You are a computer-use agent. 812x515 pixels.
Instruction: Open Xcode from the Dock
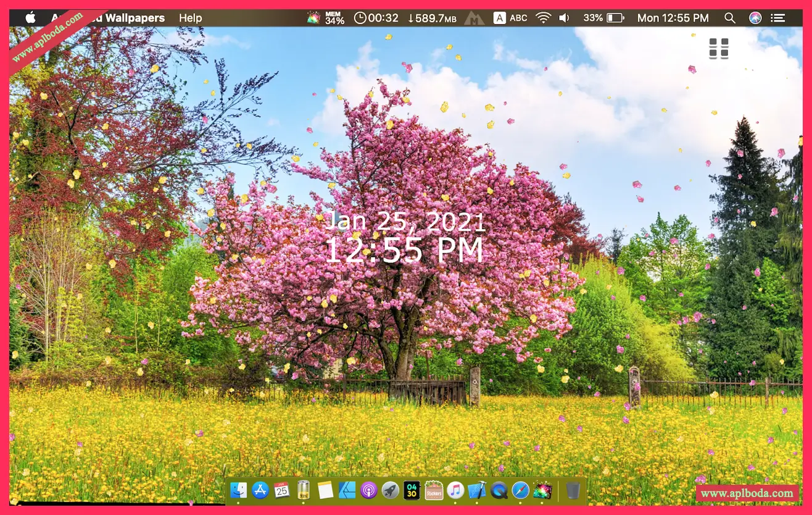pyautogui.click(x=477, y=490)
